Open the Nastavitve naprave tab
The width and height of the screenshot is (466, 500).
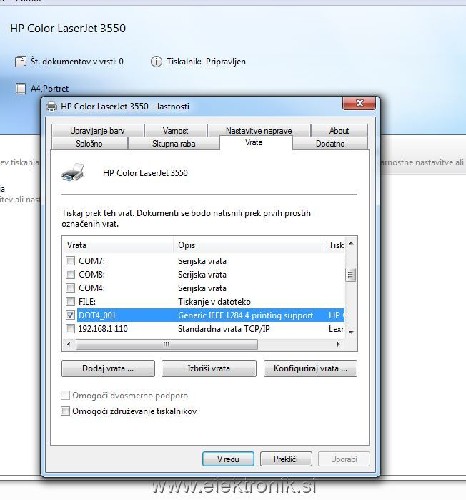pyautogui.click(x=259, y=130)
